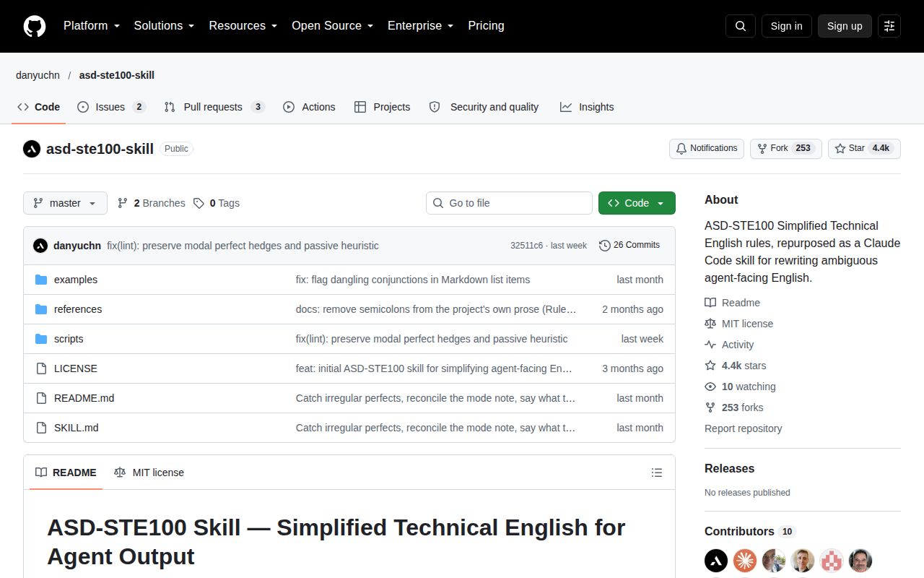Screen dimensions: 924x578
Task: Expand the Open Source menu
Action: coord(333,25)
